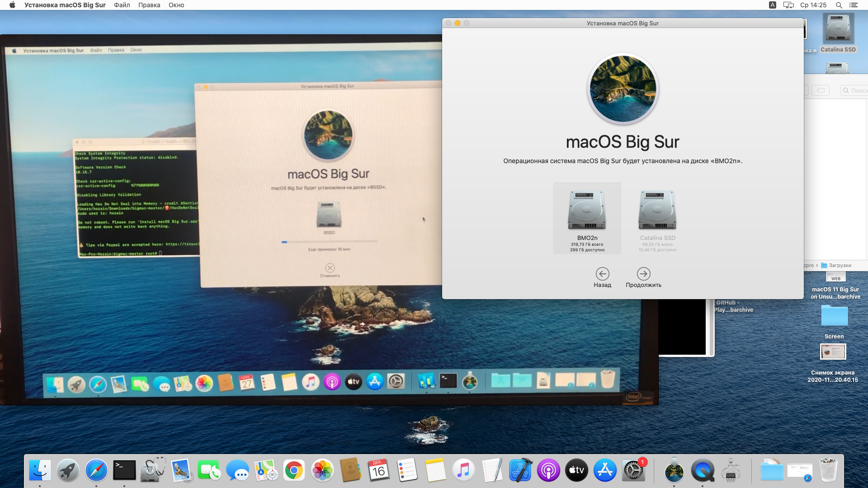This screenshot has height=488, width=868.
Task: Open Calendar showing 16 in Dock
Action: [x=378, y=471]
